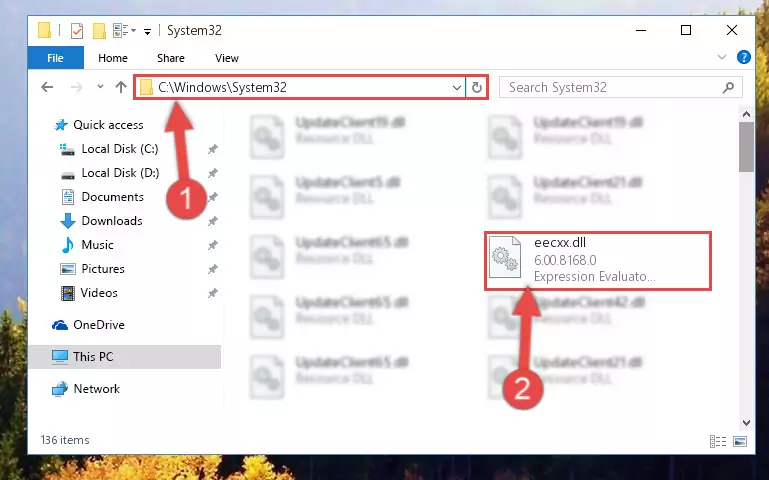769x480 pixels.
Task: Click the 136 items status text
Action: [x=65, y=440]
